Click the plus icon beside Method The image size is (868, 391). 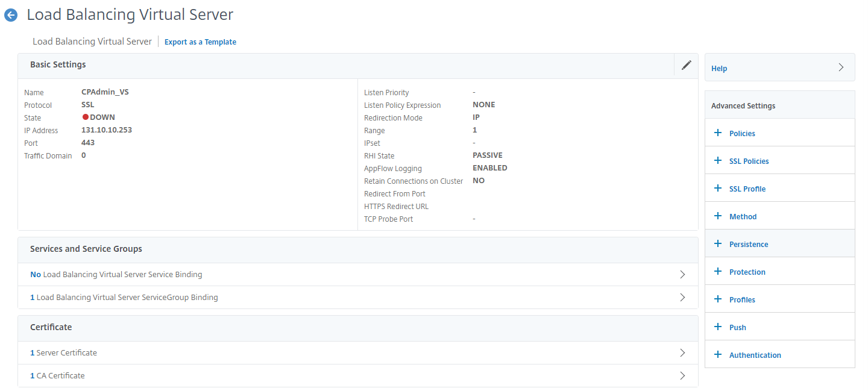click(717, 216)
